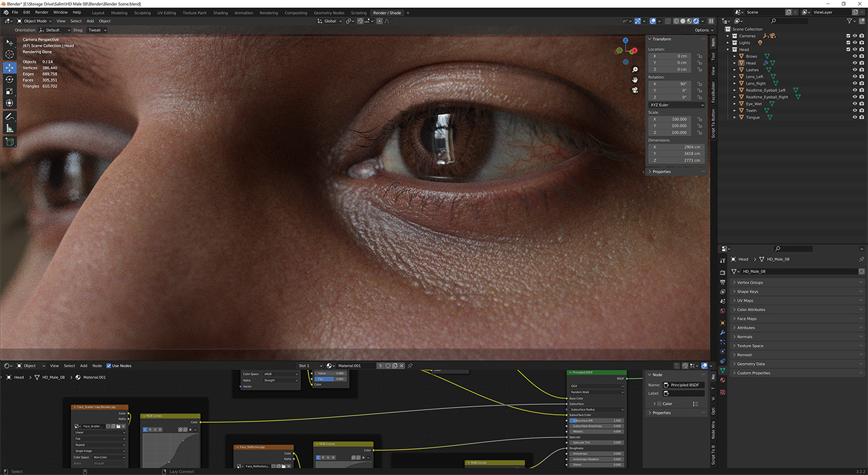
Task: Click the Options button in the viewport header
Action: [703, 29]
